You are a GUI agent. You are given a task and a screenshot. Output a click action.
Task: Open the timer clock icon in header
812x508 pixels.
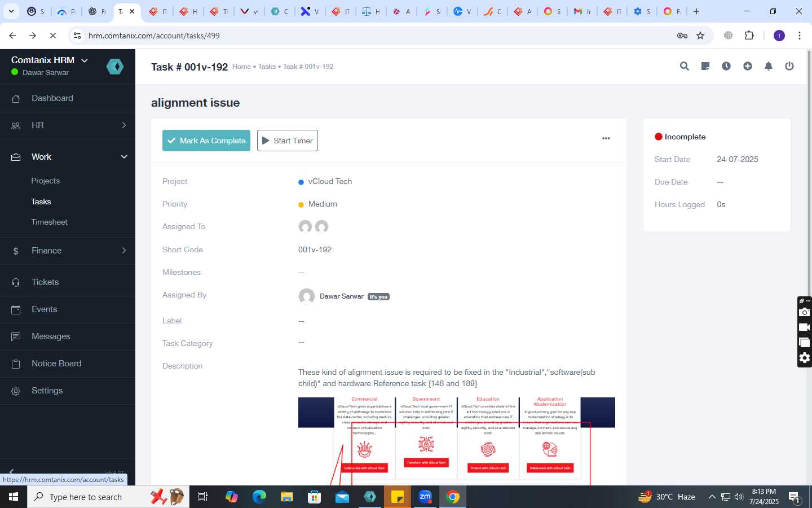726,66
